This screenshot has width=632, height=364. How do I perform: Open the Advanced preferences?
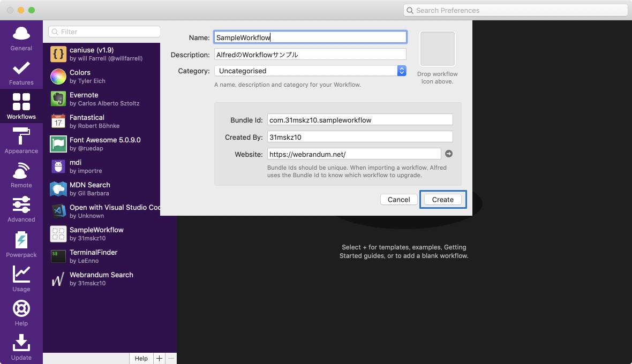coord(21,209)
